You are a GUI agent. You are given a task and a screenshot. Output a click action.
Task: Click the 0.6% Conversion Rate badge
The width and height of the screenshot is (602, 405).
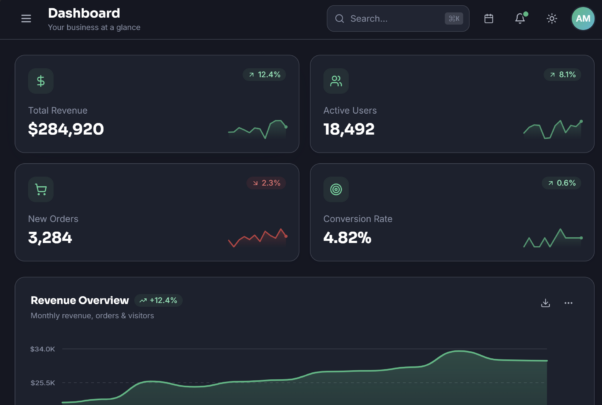561,183
